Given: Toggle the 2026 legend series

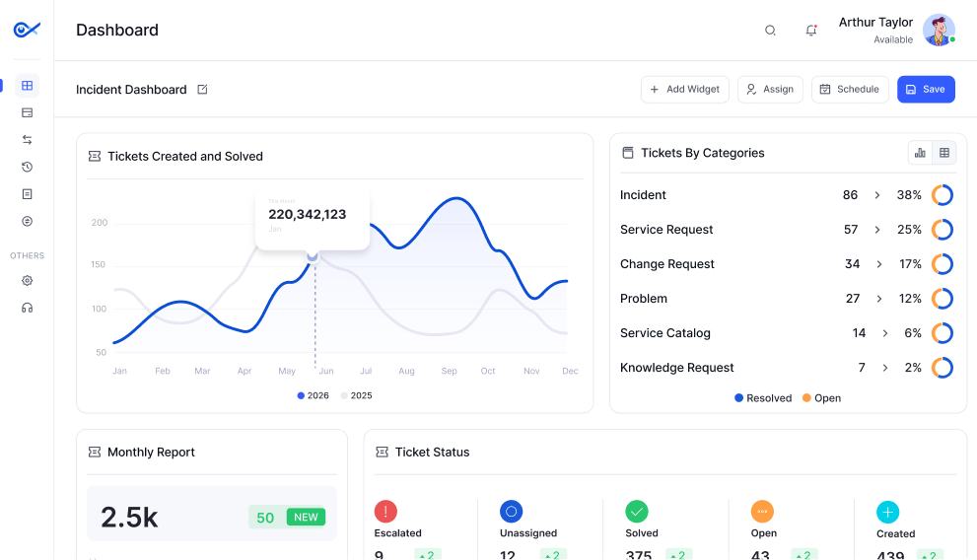Looking at the screenshot, I should [x=313, y=395].
